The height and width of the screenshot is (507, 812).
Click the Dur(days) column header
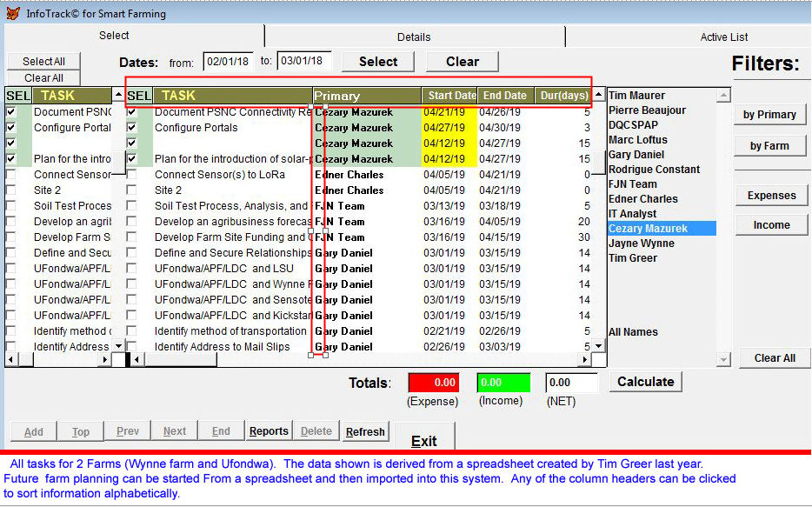pyautogui.click(x=562, y=96)
